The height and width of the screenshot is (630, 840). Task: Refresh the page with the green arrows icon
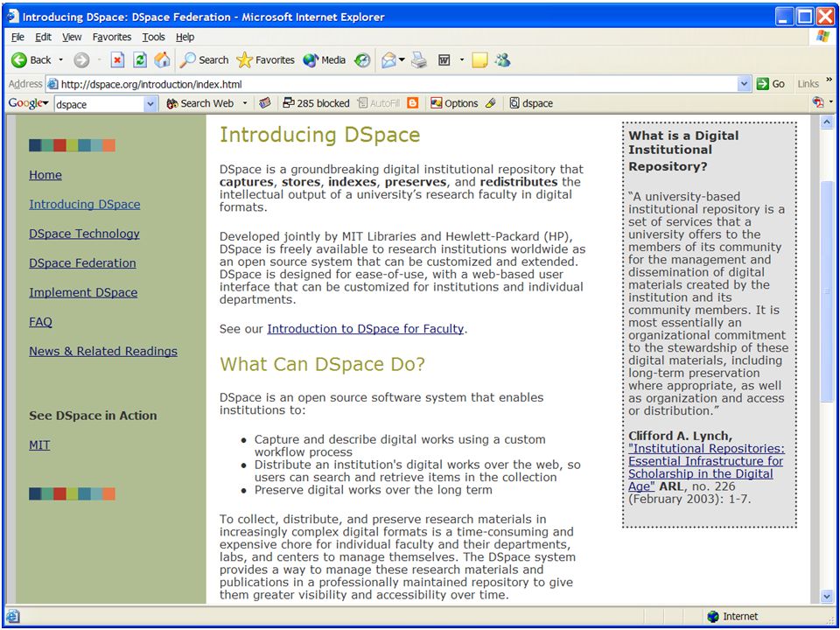[140, 60]
